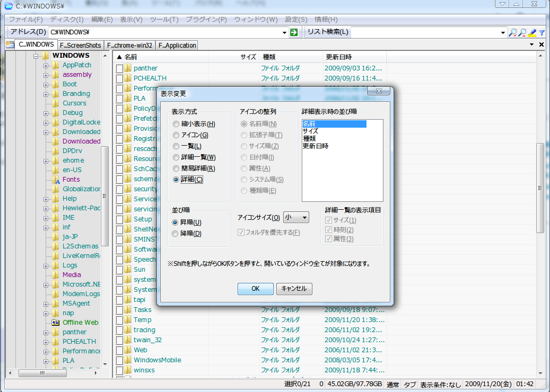Click inside the リスト検索 input field
Image resolution: width=550 pixels, height=392 pixels.
425,33
